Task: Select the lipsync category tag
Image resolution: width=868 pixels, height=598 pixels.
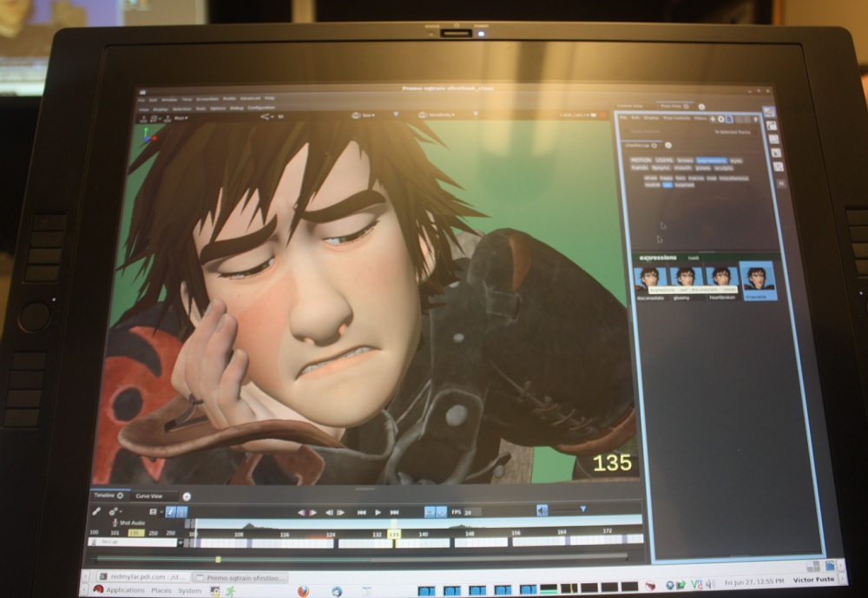Action: pyautogui.click(x=661, y=168)
